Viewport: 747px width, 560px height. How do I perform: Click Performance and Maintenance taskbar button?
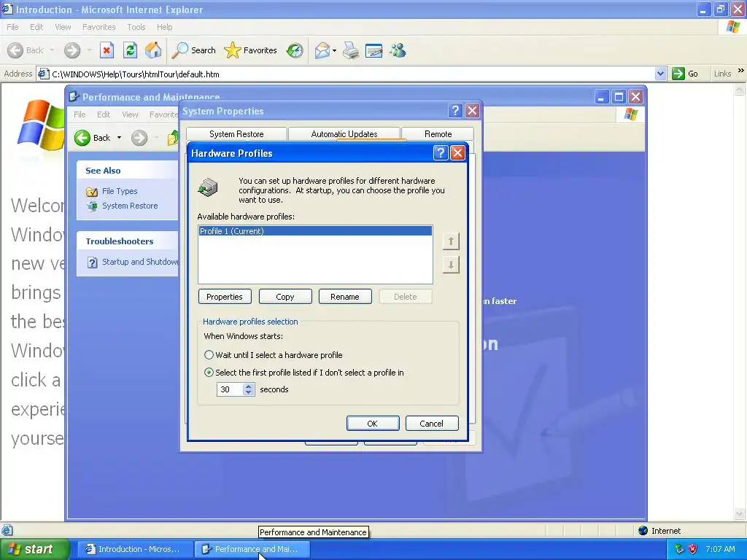[x=252, y=549]
